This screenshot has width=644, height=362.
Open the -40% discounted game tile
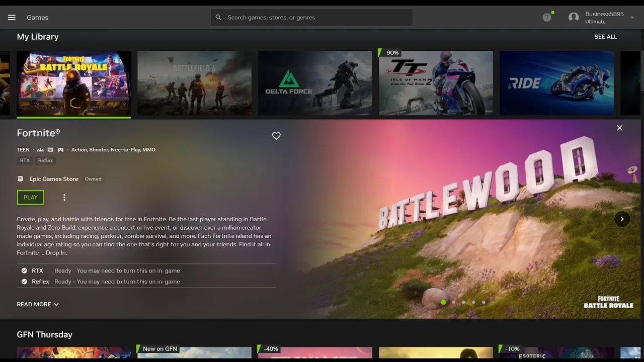click(315, 352)
